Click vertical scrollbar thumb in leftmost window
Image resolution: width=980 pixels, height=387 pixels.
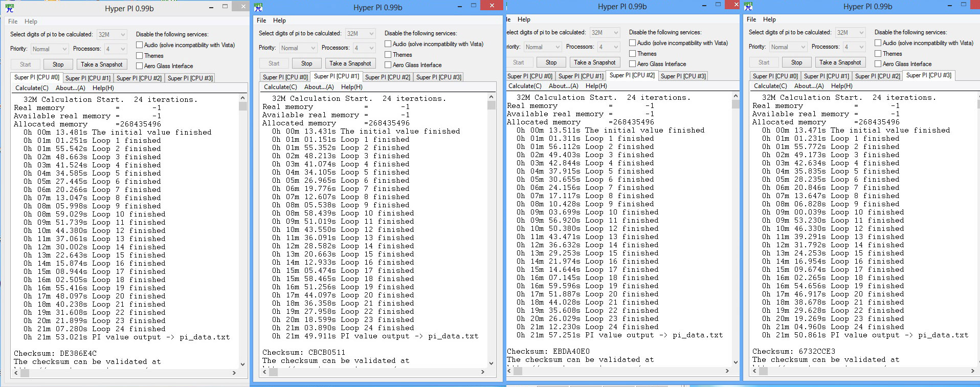click(242, 106)
